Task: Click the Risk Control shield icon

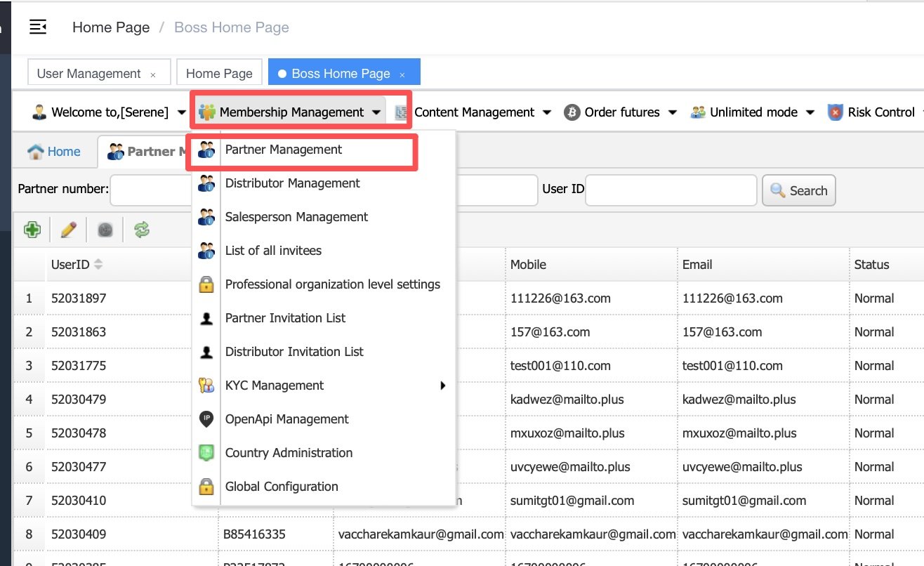Action: coord(835,112)
